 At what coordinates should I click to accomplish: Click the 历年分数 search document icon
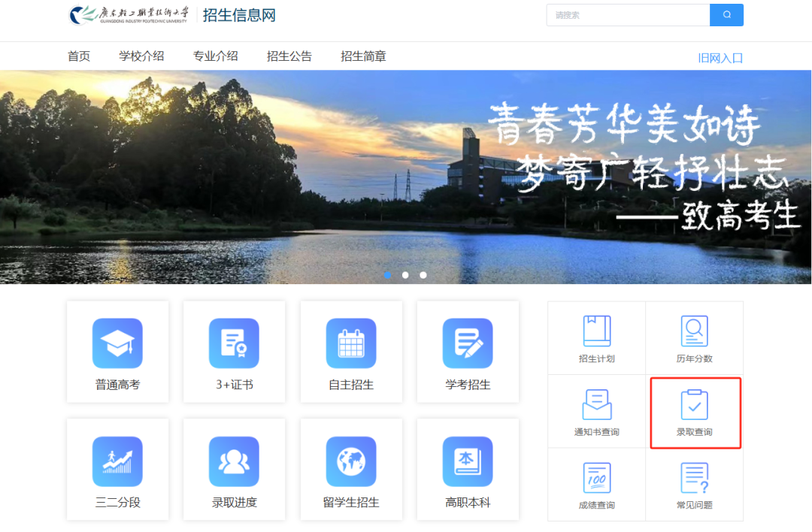[695, 331]
